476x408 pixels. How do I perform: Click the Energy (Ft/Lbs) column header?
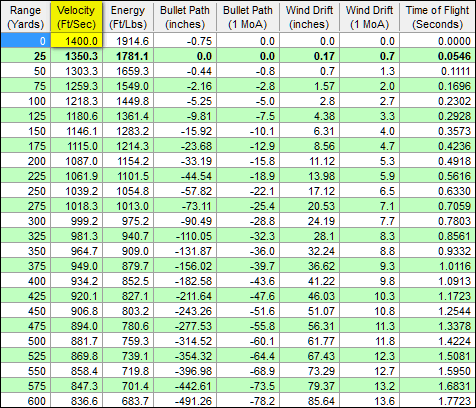pos(128,17)
